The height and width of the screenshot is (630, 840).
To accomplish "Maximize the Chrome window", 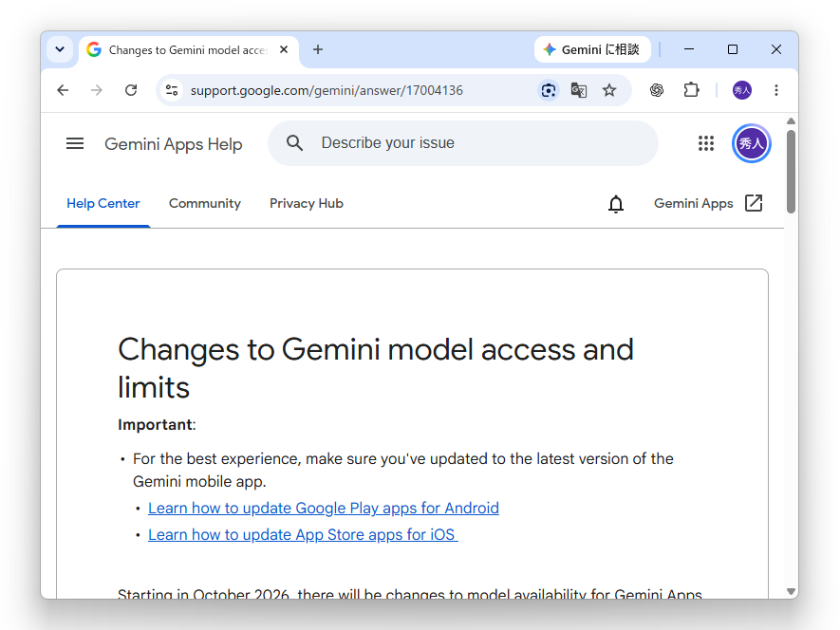I will [x=733, y=50].
